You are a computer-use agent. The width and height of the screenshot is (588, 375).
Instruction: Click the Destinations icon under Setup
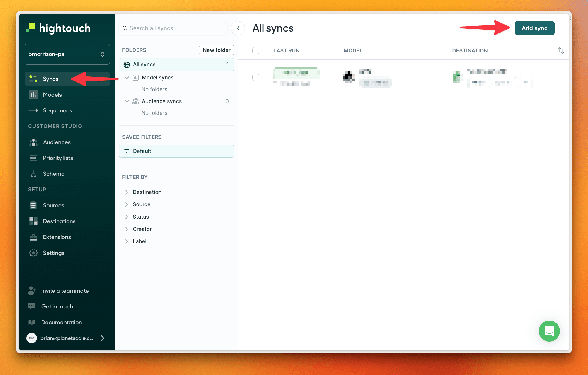(33, 221)
